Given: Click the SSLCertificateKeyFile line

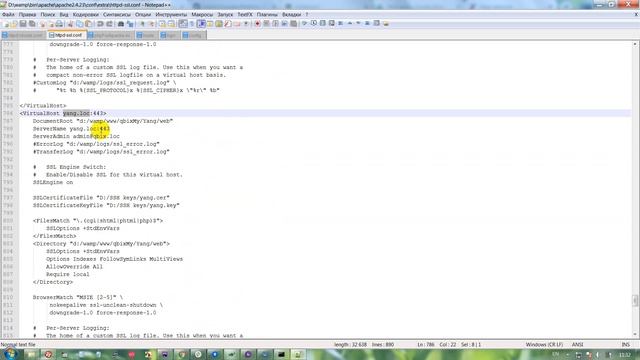Looking at the screenshot, I should coord(106,205).
